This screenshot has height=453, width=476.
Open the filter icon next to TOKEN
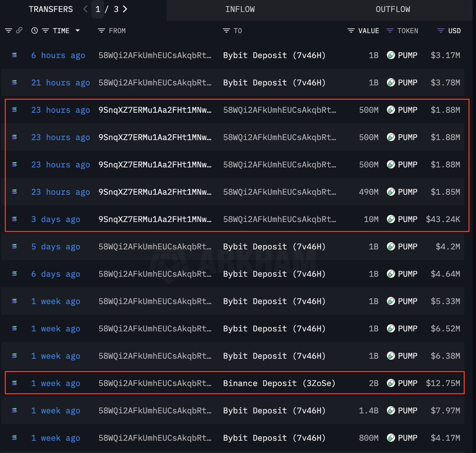point(390,31)
